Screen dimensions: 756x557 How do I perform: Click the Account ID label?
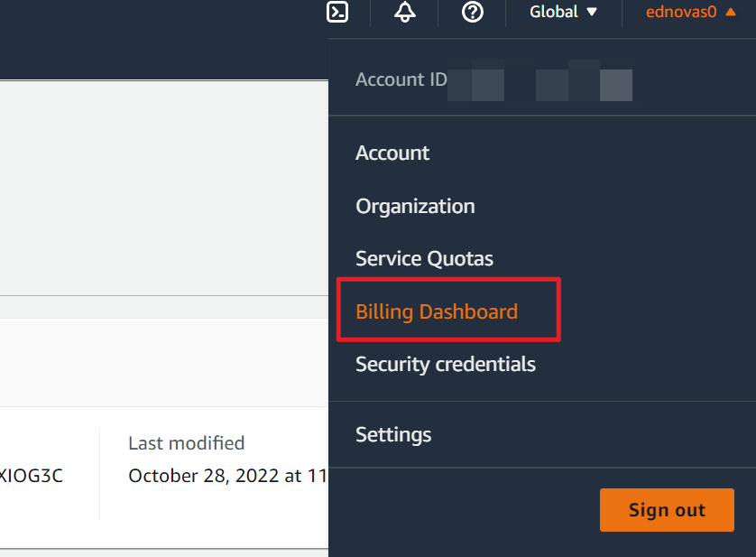[x=401, y=79]
